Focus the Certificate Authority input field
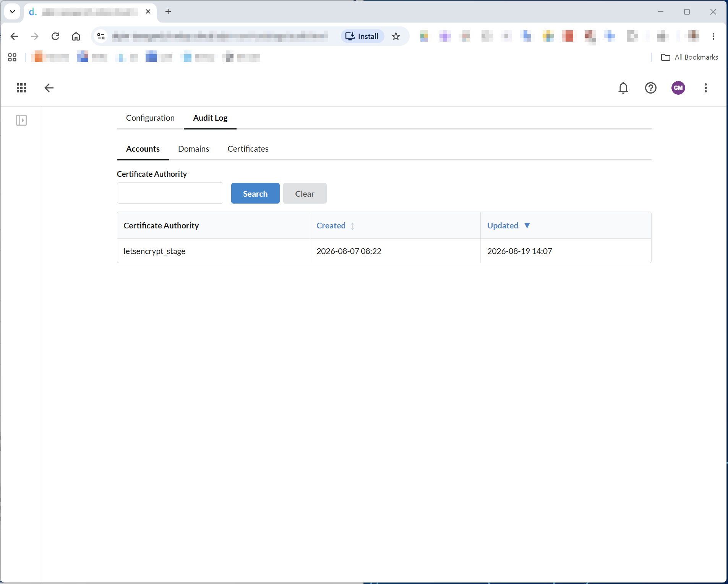728x584 pixels. (x=170, y=193)
